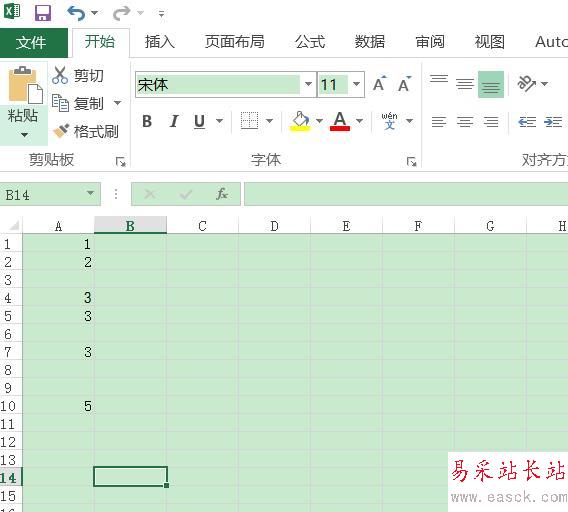Select column C header
Image resolution: width=568 pixels, height=512 pixels.
[202, 225]
